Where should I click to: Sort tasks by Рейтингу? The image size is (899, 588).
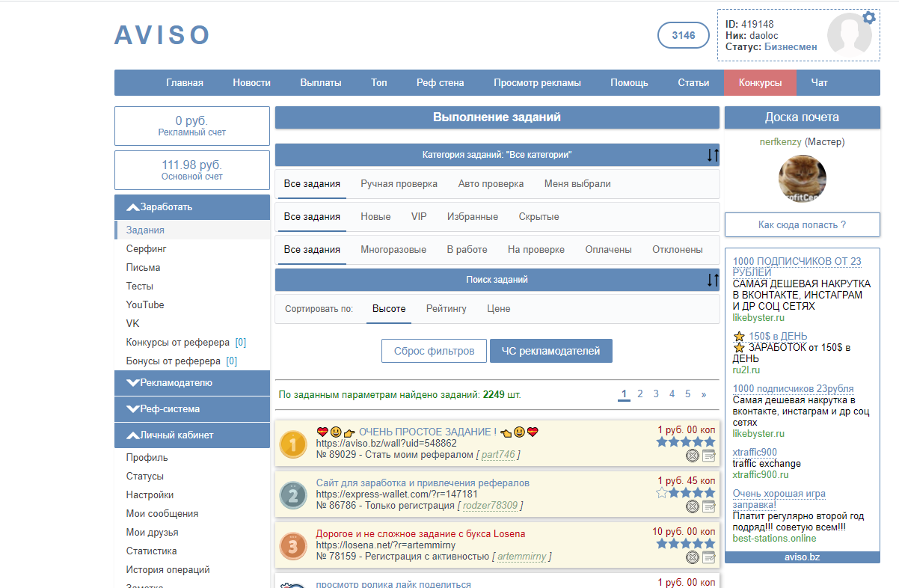[x=446, y=308]
